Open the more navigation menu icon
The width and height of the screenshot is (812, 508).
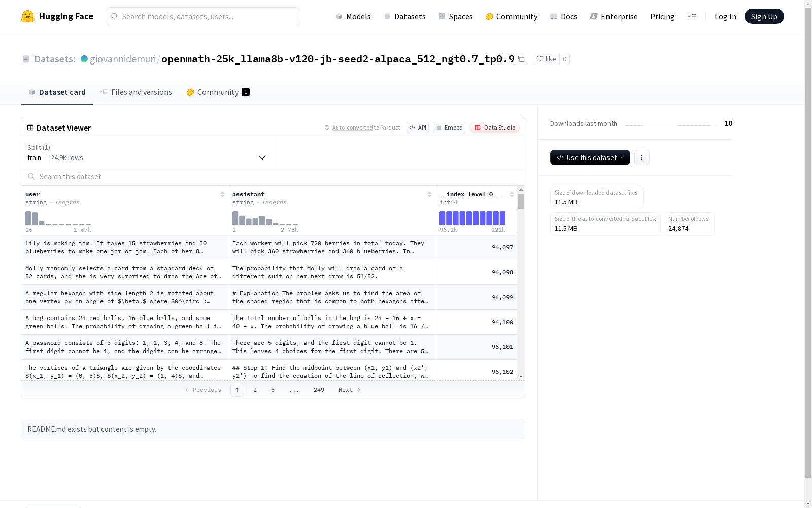(692, 16)
